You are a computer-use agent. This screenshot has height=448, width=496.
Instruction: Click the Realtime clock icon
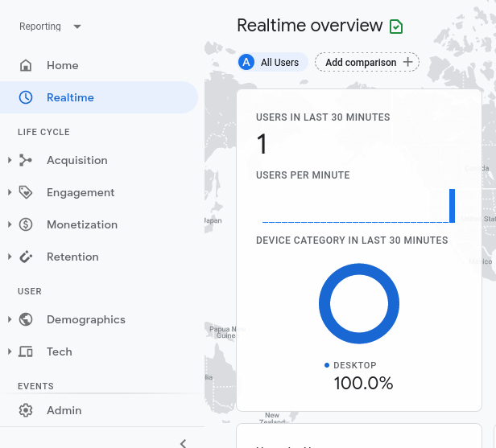click(26, 97)
